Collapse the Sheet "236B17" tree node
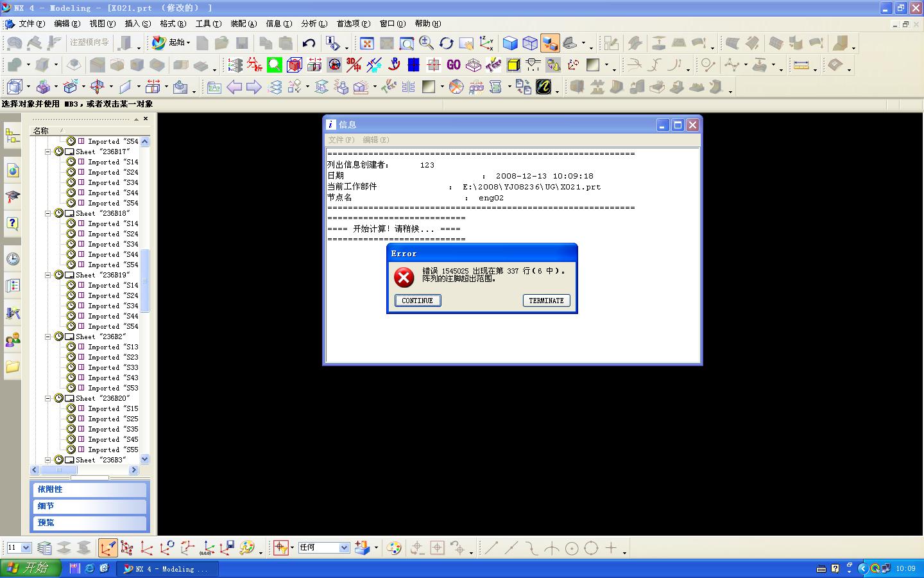The height and width of the screenshot is (578, 924). point(47,152)
